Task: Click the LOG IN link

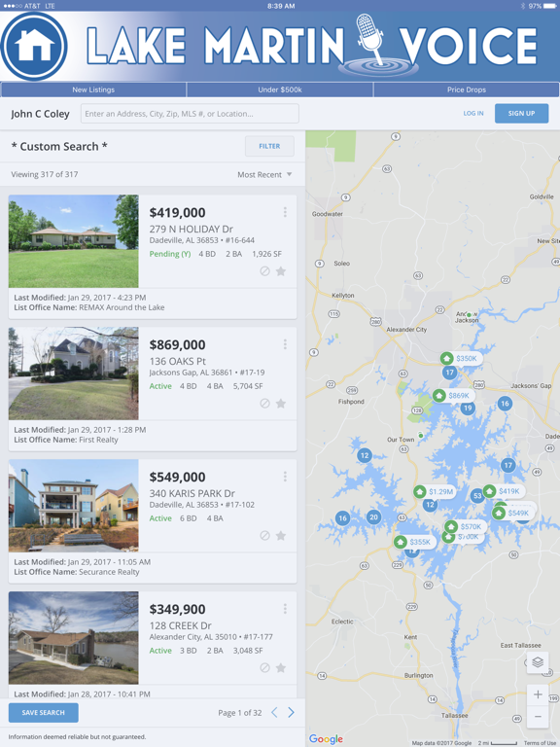Action: [x=473, y=114]
